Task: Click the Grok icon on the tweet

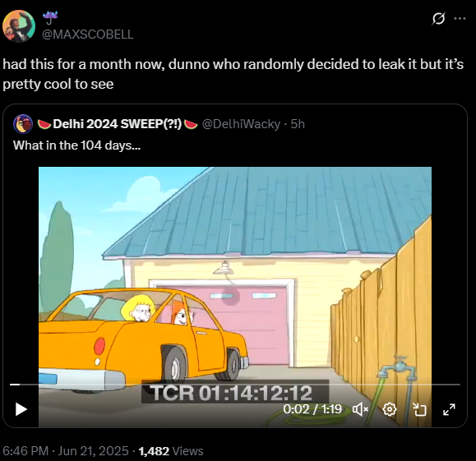Action: point(438,19)
